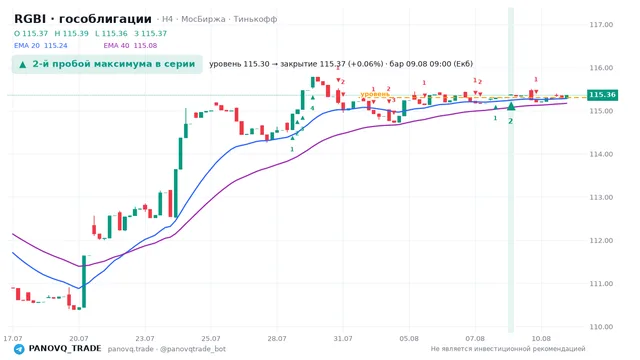Click the 115.00 price axis label
This screenshot has height=360, width=640.
pyautogui.click(x=601, y=111)
